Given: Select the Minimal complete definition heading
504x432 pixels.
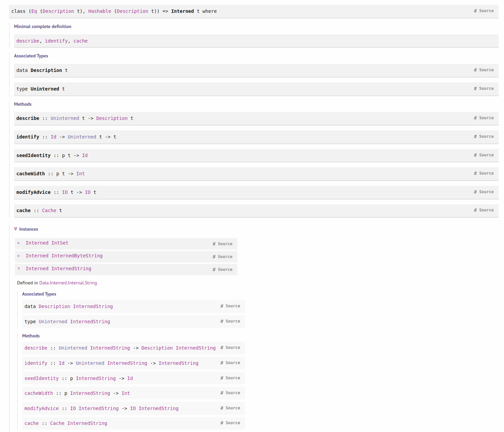Looking at the screenshot, I should pos(43,26).
